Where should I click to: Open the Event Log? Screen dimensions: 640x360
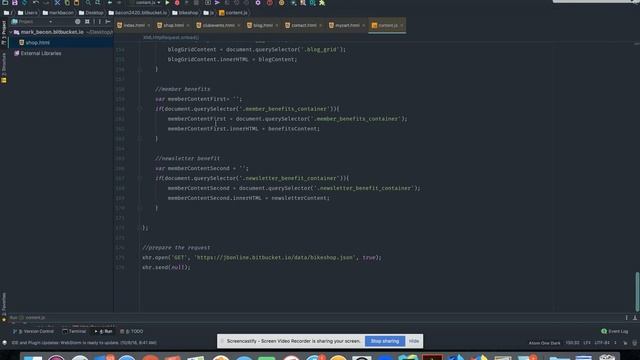click(x=615, y=331)
